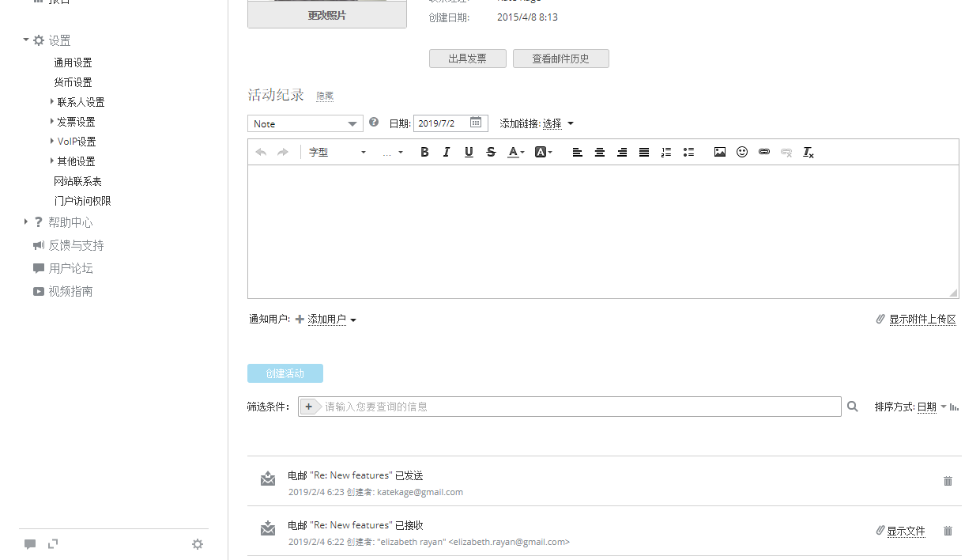Open the 字型 font dropdown

[337, 152]
